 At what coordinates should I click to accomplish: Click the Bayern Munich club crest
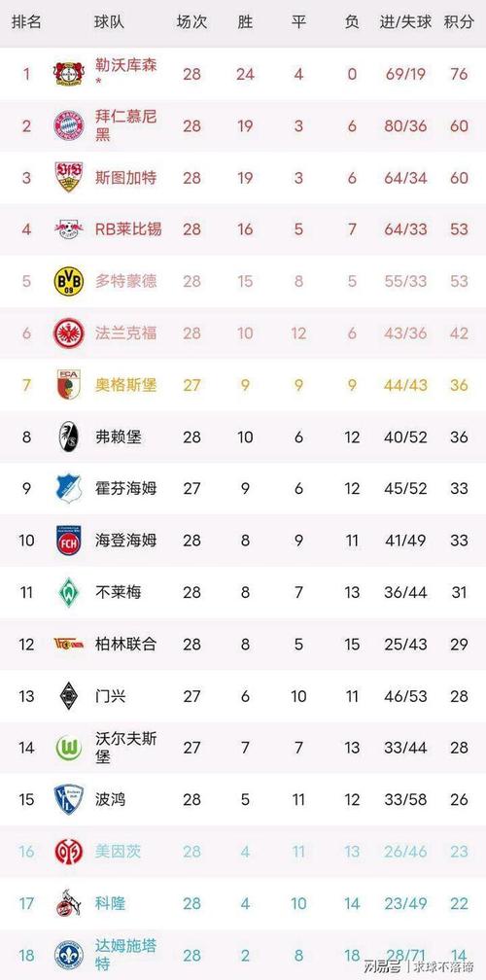point(69,125)
